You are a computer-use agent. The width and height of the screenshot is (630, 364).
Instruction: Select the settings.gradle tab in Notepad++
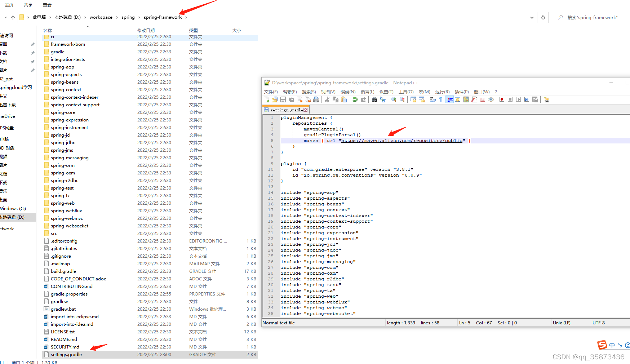(x=286, y=110)
